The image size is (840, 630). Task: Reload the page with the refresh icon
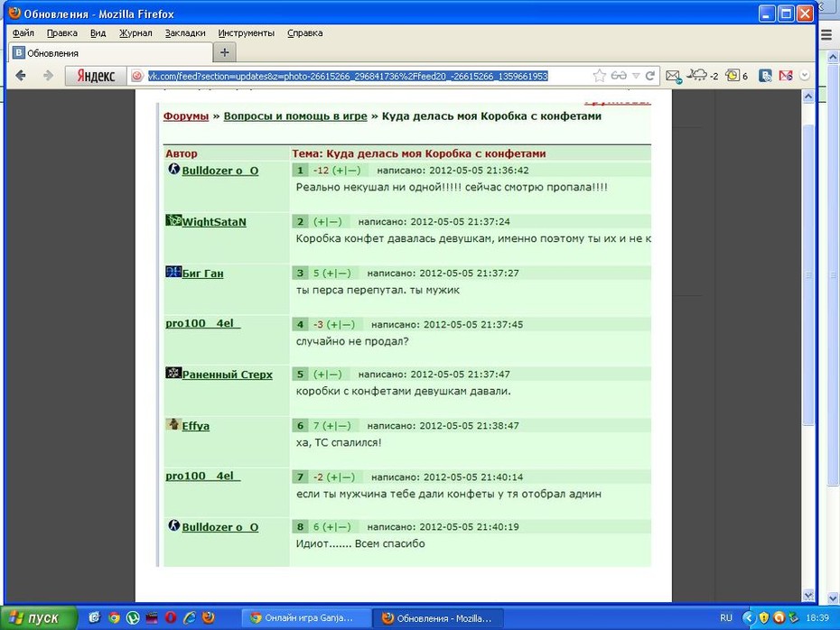649,76
